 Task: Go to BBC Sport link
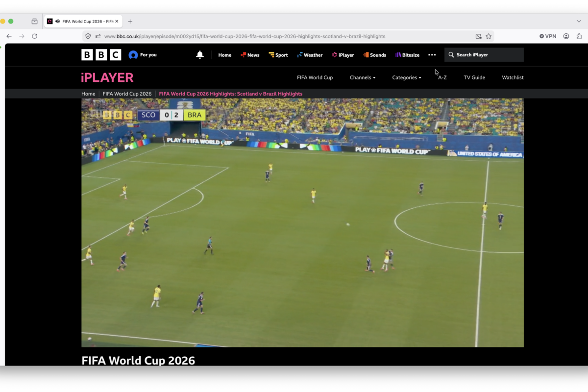coord(278,55)
